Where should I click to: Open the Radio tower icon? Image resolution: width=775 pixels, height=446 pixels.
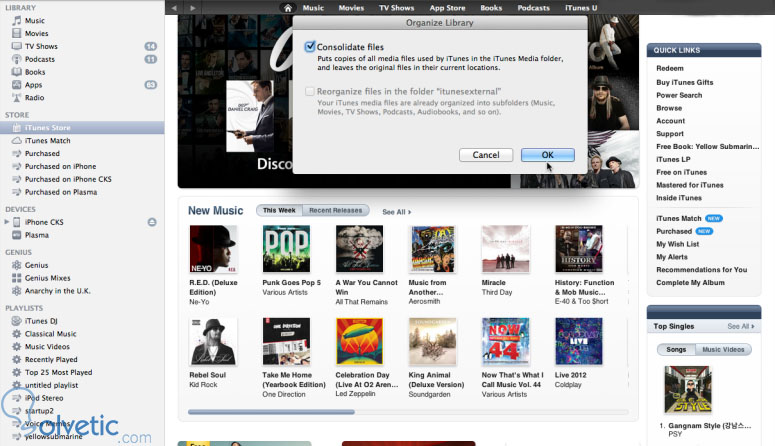[17, 97]
